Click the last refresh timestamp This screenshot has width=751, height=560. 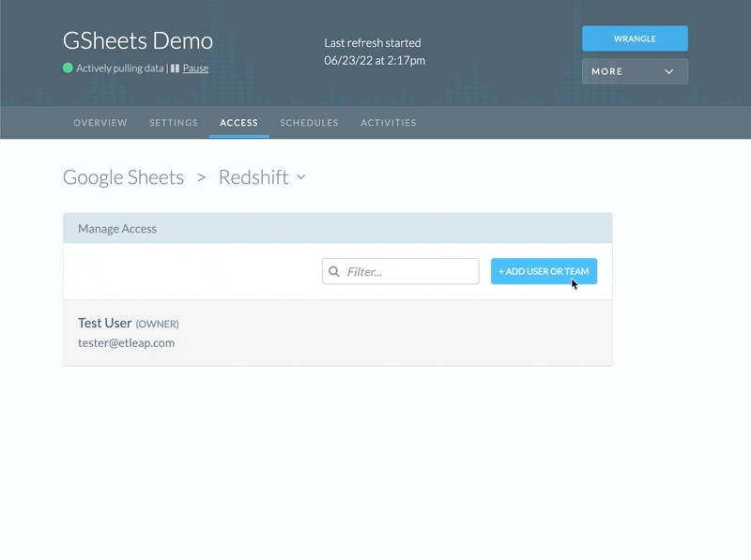pyautogui.click(x=375, y=60)
